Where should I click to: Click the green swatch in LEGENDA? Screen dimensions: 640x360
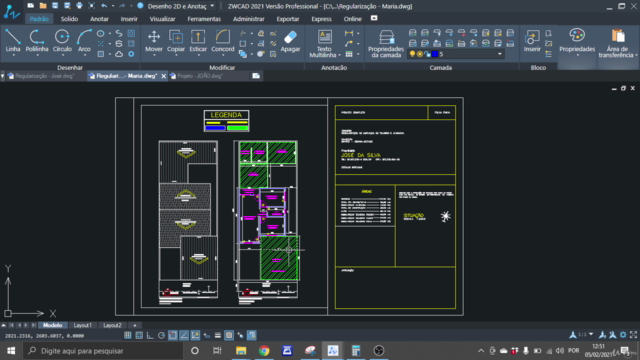[238, 128]
